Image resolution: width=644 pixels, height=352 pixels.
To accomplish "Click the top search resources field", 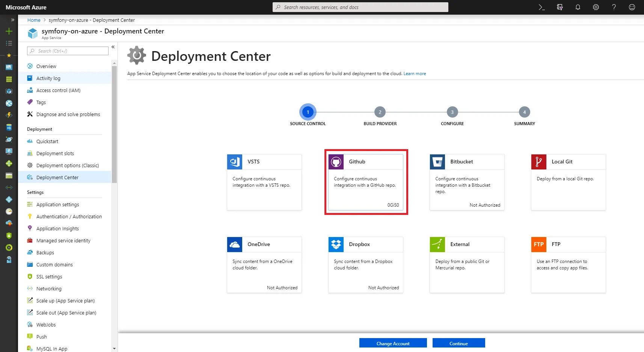I will pyautogui.click(x=360, y=7).
